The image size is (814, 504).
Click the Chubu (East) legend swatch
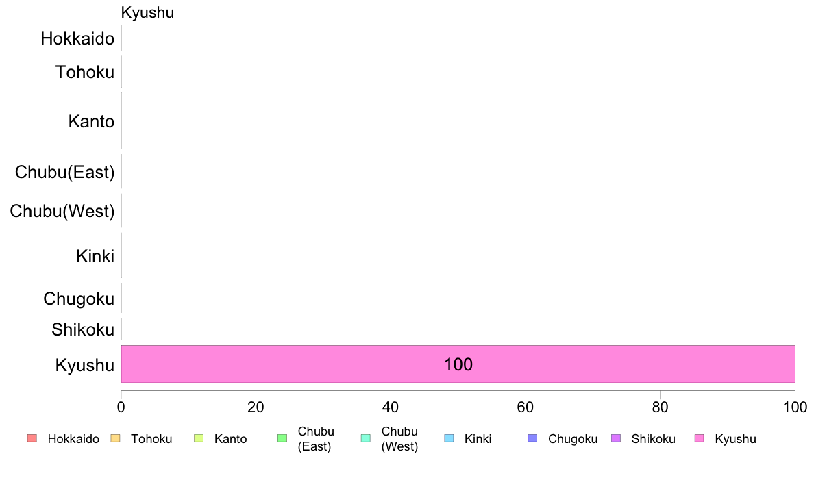click(x=282, y=438)
